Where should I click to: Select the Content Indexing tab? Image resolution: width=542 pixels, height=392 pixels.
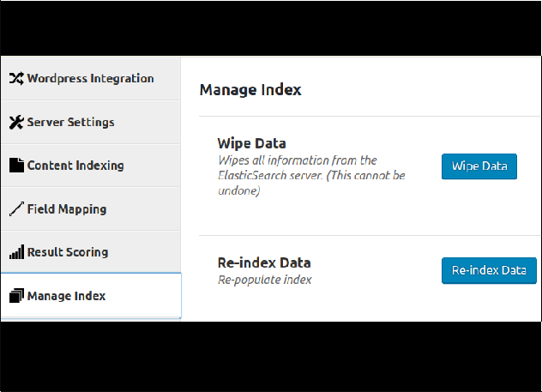90,166
